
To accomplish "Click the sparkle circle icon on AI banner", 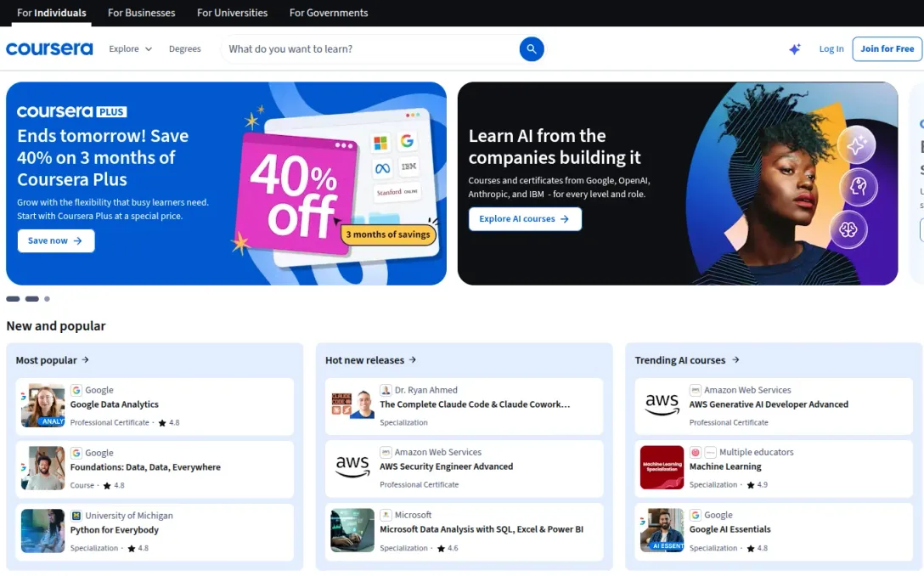I will [x=857, y=144].
